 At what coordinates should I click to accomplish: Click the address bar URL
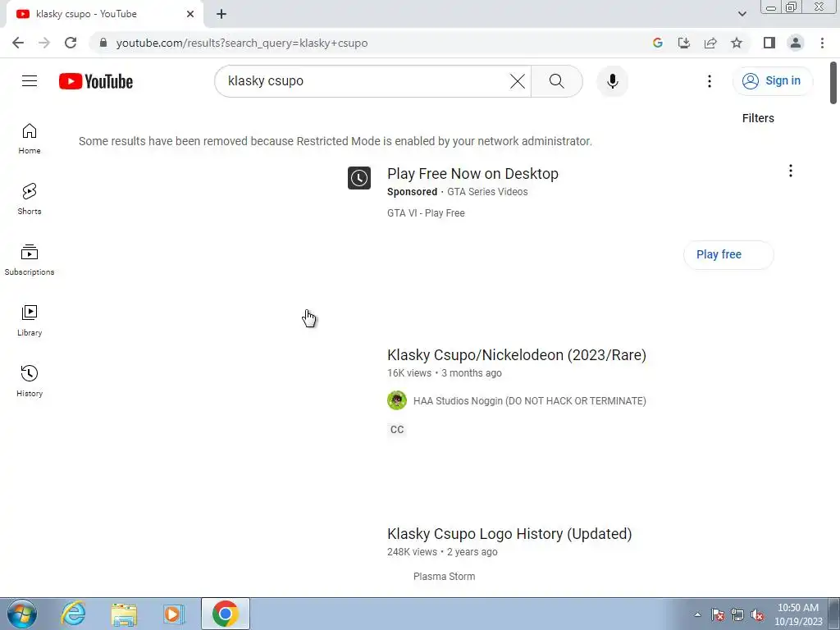[242, 43]
